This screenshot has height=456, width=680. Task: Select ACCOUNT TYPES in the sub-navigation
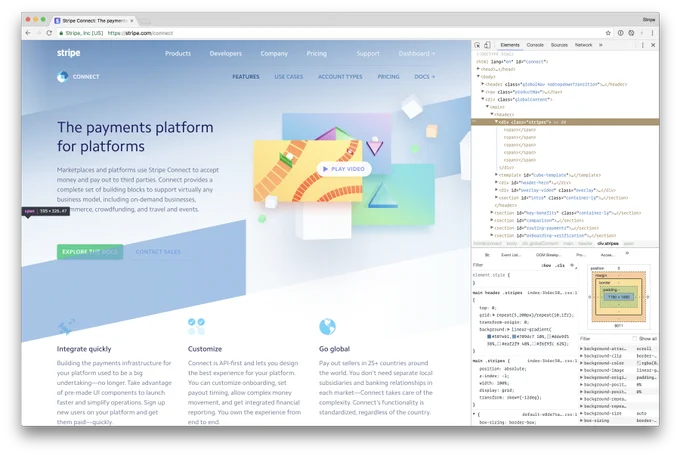tap(340, 77)
